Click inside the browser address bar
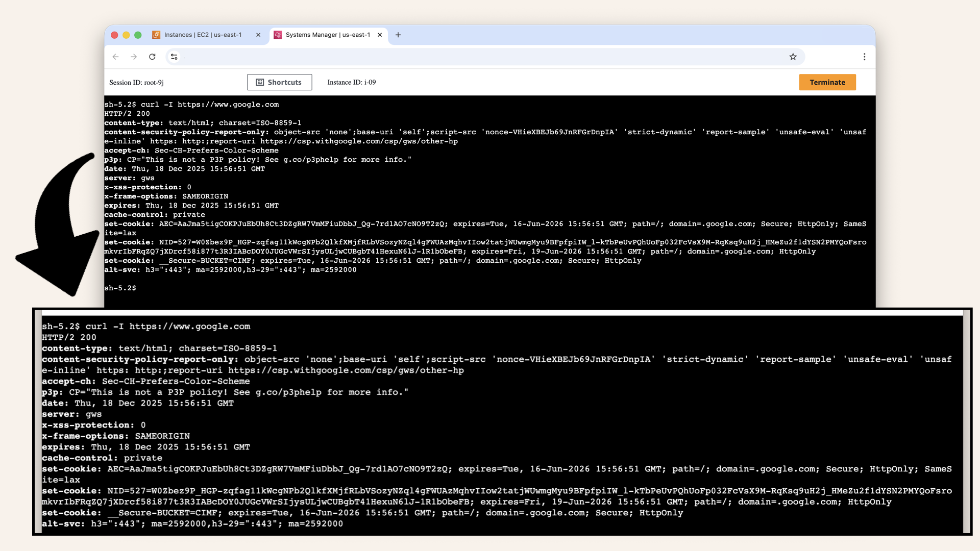 pos(459,57)
